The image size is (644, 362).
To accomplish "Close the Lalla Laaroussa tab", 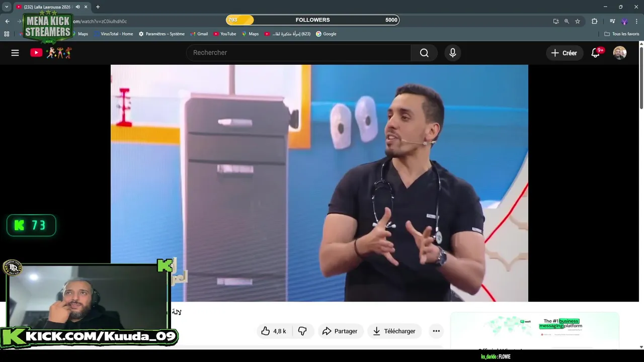I will [x=86, y=7].
